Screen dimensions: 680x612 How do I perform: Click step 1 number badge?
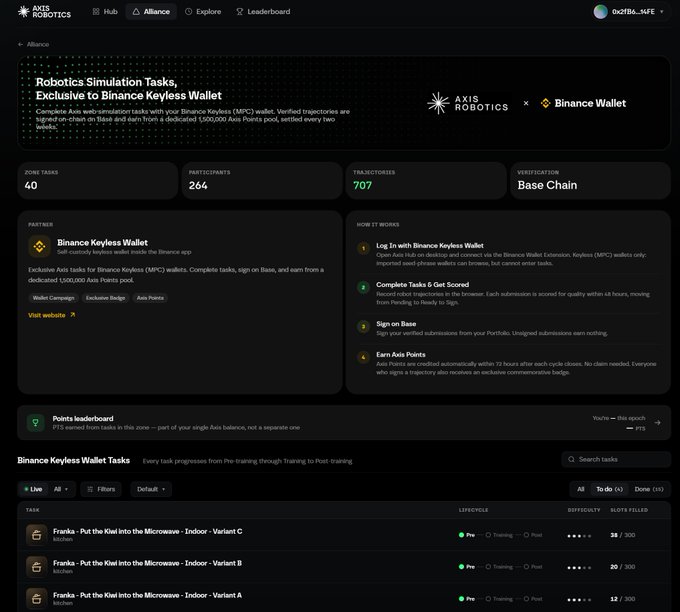(x=363, y=249)
